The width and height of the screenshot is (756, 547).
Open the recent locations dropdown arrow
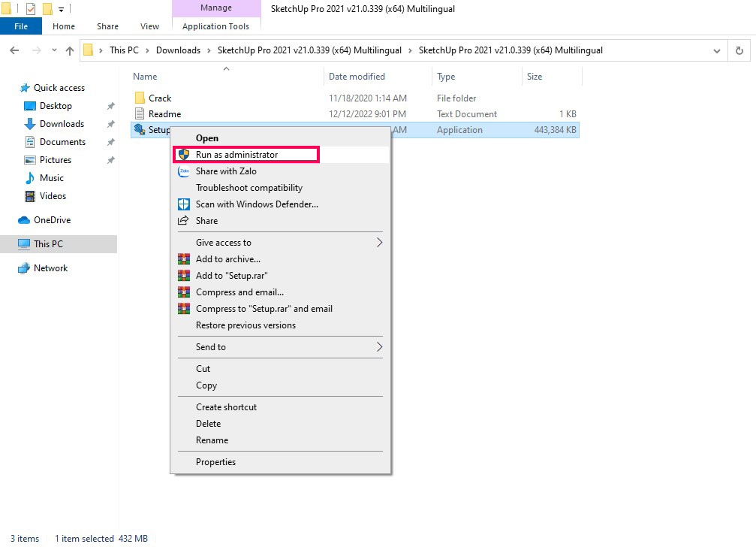pos(54,51)
